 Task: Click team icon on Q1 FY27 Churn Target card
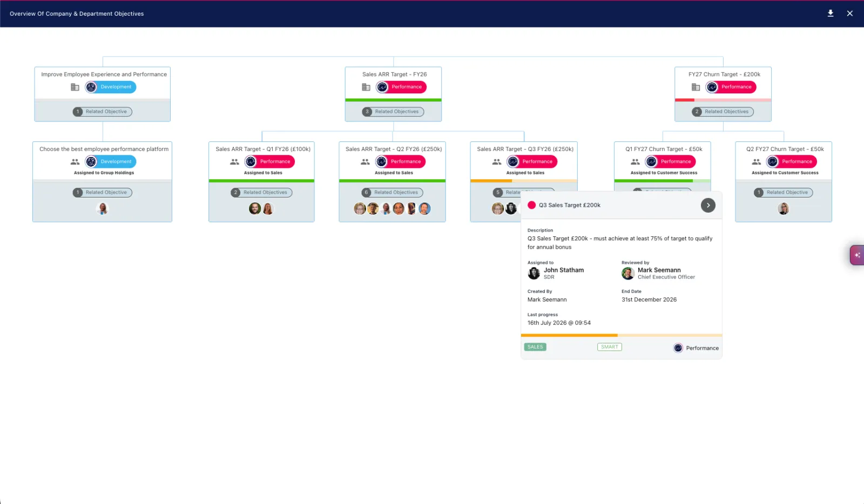tap(636, 161)
